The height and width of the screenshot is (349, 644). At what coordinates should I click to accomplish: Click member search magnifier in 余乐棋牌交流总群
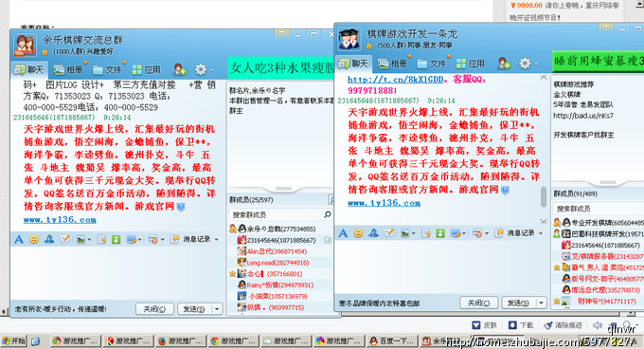tap(328, 214)
